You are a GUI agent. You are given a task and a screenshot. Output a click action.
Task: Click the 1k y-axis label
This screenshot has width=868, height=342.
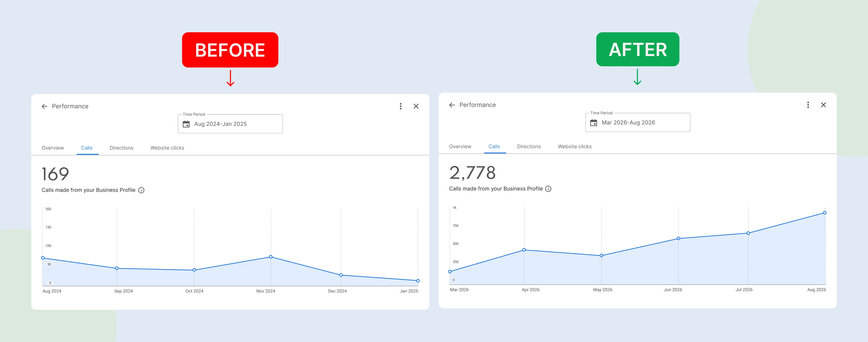455,208
